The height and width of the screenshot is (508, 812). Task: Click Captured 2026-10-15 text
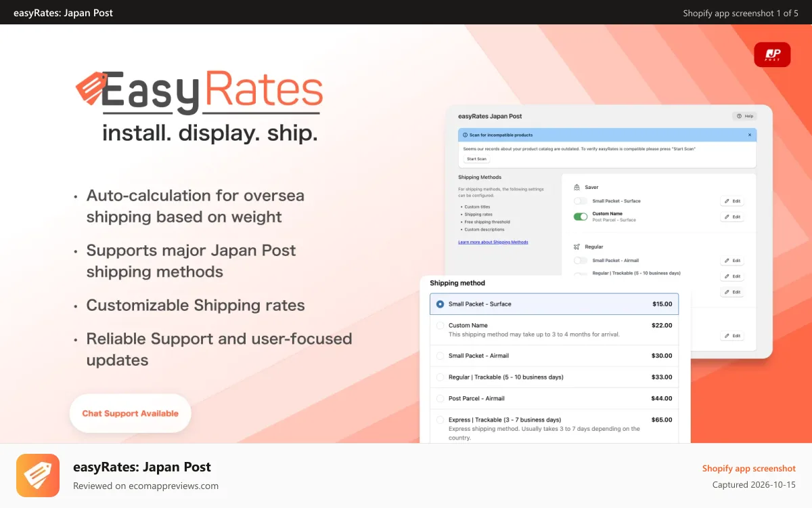pos(754,484)
